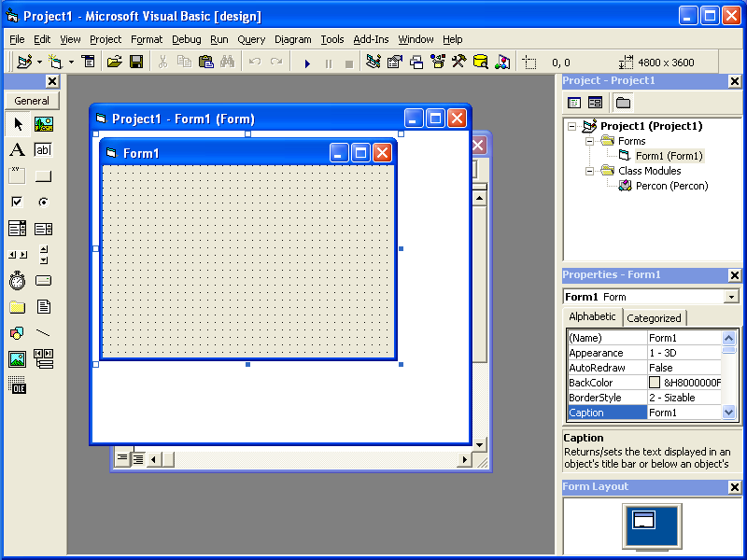747x560 pixels.
Task: Select the OLE container tool
Action: 18,385
